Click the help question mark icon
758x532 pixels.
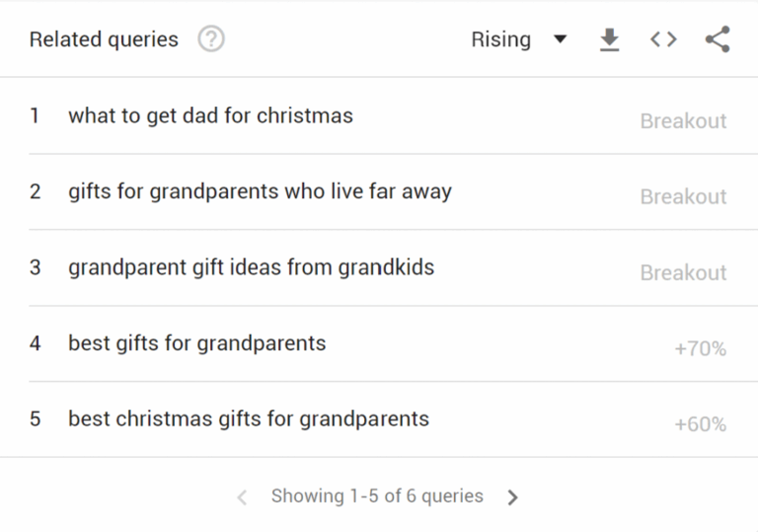click(x=211, y=39)
